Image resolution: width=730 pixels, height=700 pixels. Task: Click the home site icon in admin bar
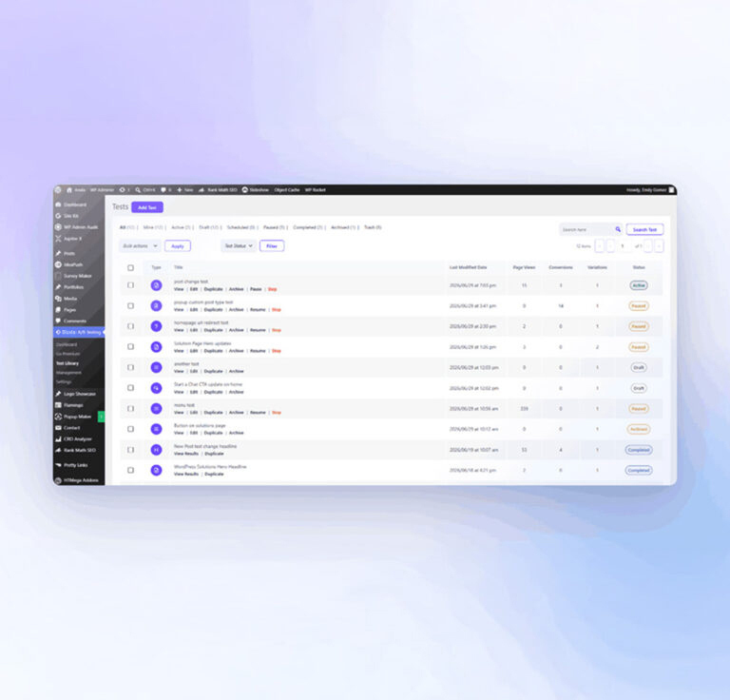[69, 190]
